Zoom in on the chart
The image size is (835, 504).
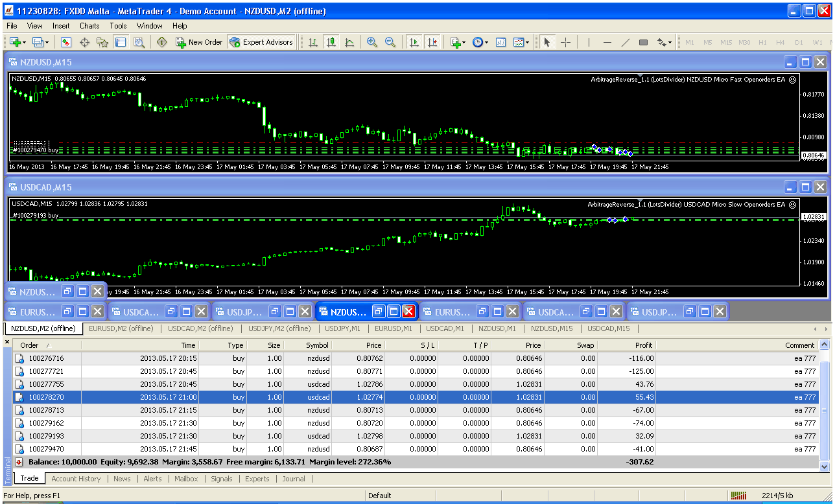pyautogui.click(x=372, y=42)
